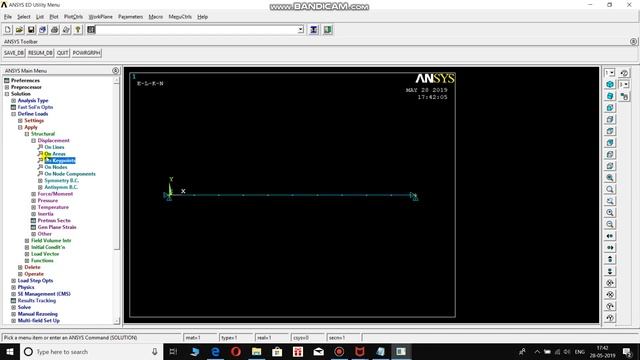Screen dimensions: 640x360
Task: Click the Report Generator toolbar icon
Action: point(66,30)
